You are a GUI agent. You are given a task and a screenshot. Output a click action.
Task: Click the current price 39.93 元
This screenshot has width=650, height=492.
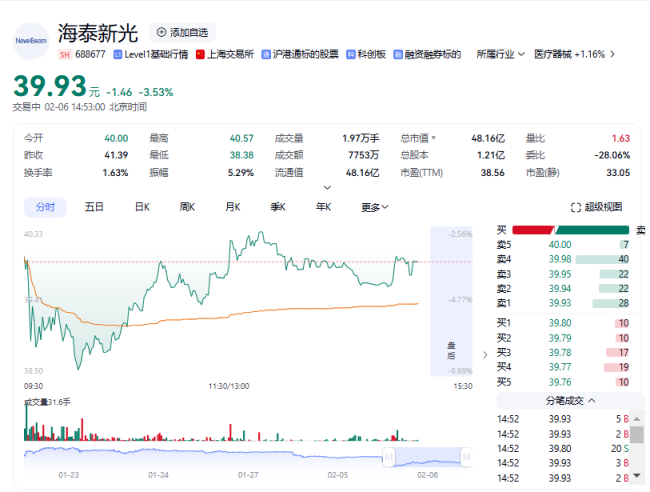[56, 86]
